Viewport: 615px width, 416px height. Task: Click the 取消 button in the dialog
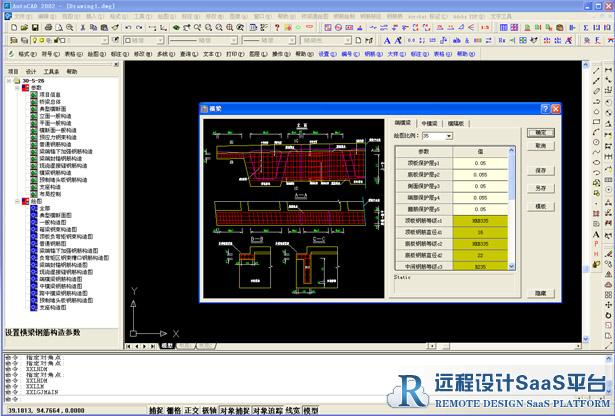(x=540, y=145)
